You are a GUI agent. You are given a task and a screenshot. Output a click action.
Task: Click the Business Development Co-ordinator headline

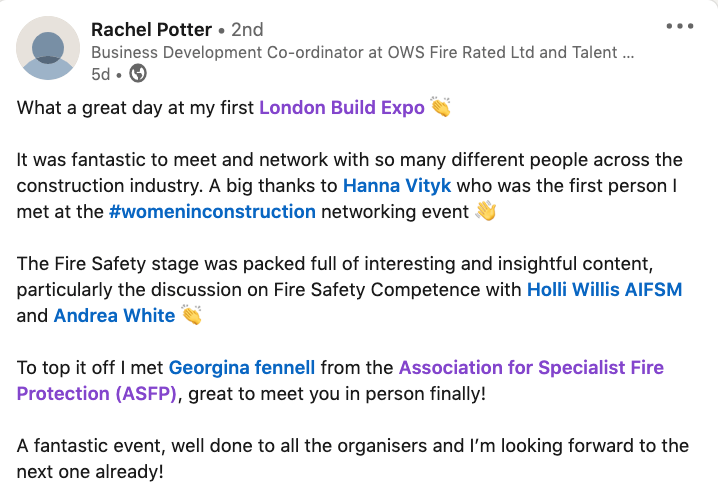[x=361, y=52]
